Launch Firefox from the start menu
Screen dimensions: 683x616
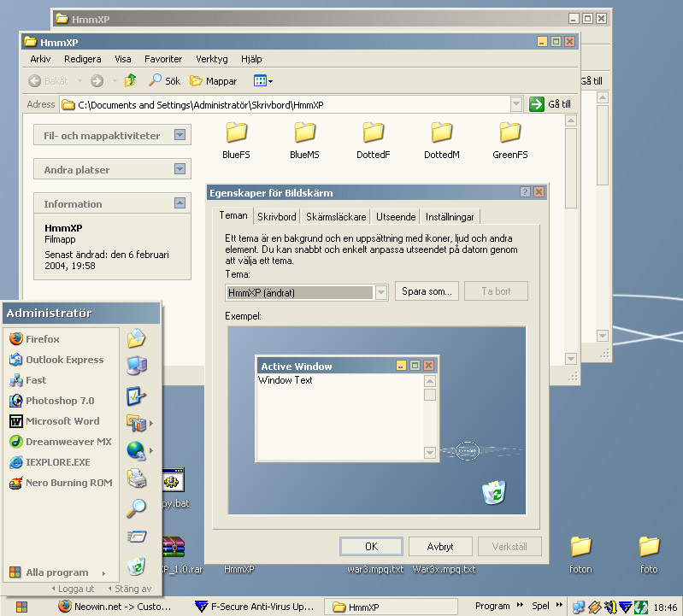34,338
